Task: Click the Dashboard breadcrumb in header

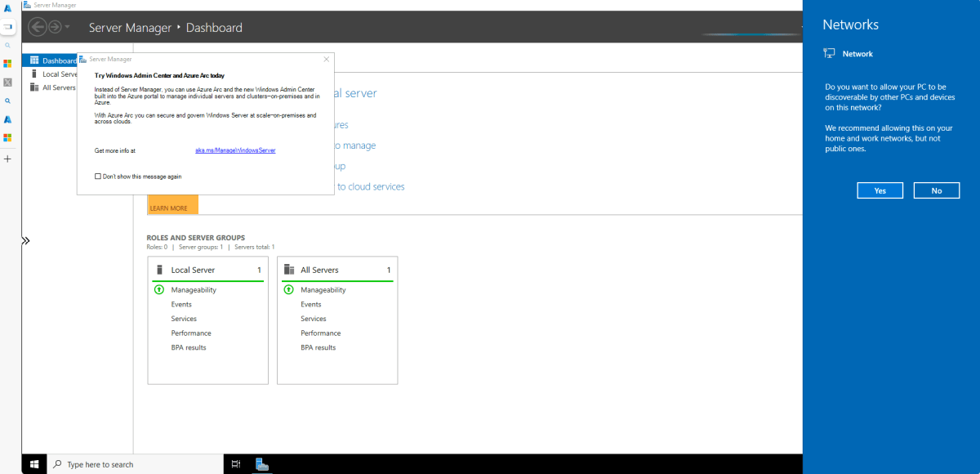Action: point(214,28)
